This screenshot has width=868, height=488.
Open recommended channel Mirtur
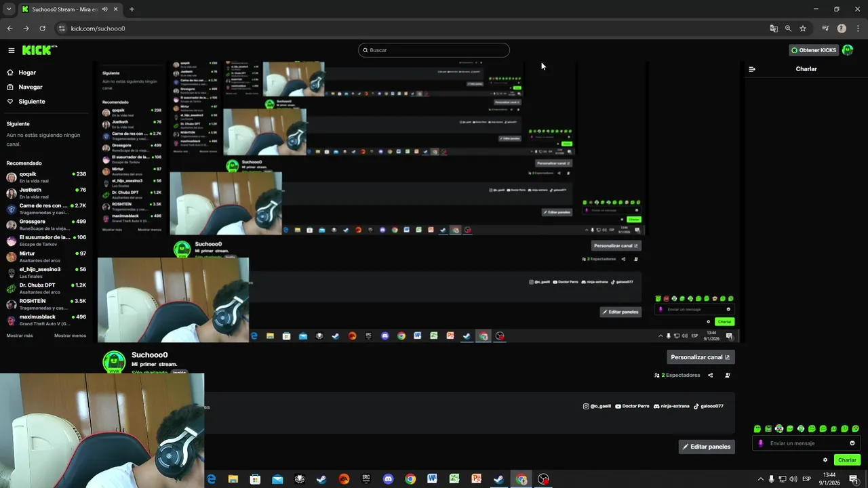46,257
